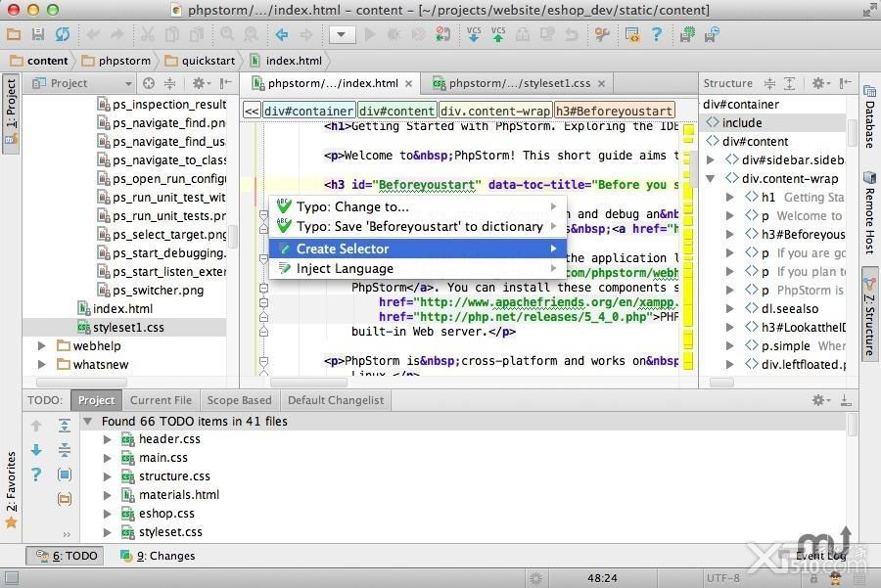
Task: Toggle autoscroll to source in TODO panel
Action: pos(65,475)
